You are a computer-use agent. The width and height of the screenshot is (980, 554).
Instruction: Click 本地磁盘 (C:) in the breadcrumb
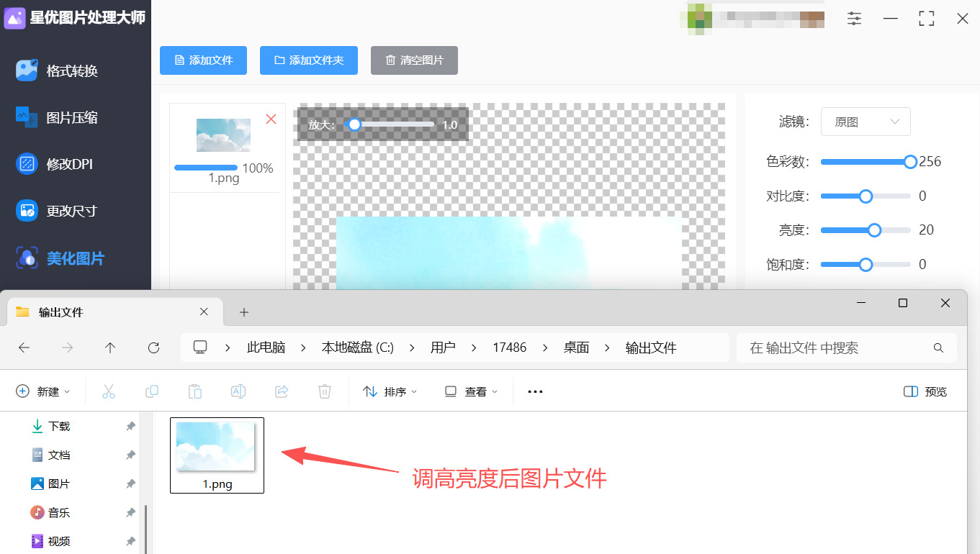(x=358, y=348)
